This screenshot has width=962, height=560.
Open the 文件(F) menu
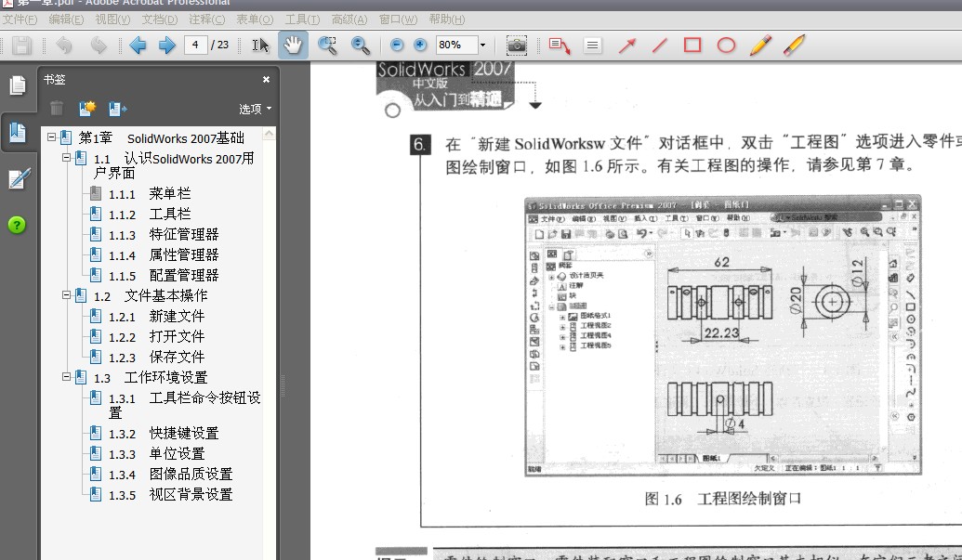[20, 20]
